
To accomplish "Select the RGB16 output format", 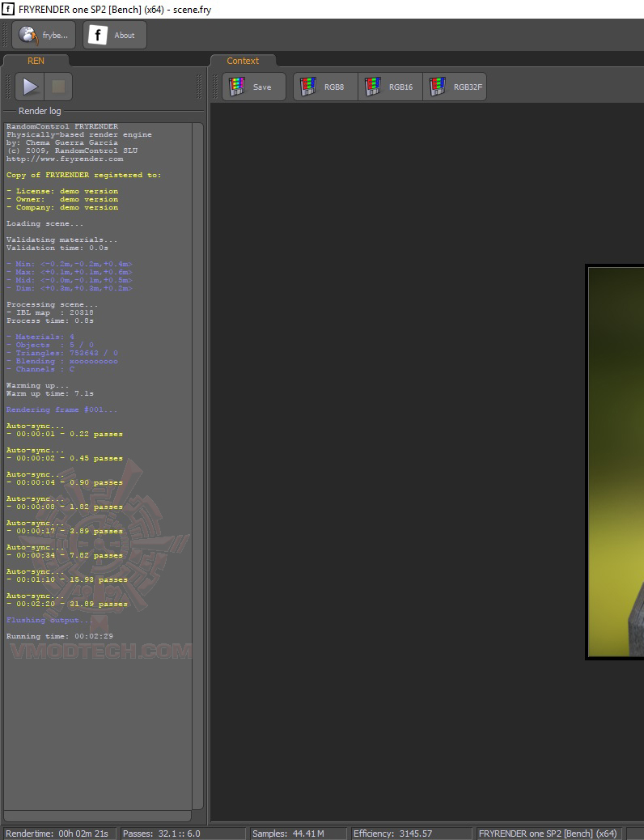I will [390, 87].
